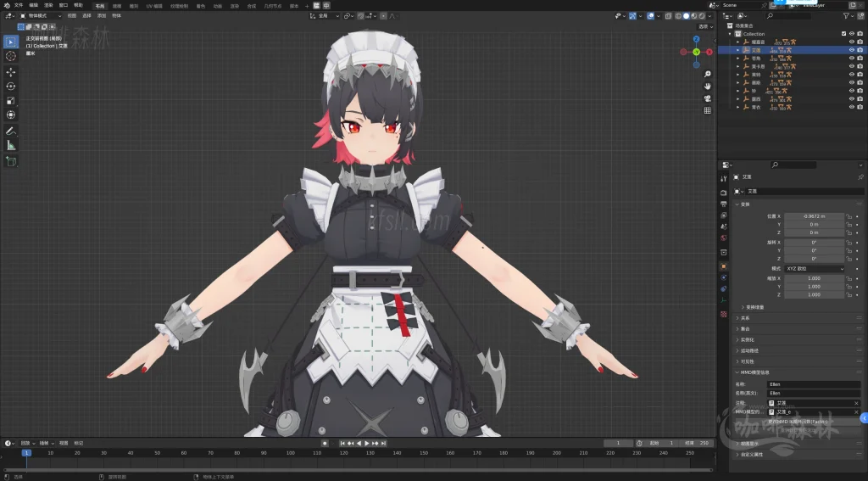Disable render camera icon for 艾莲 row
The width and height of the screenshot is (868, 481).
(860, 50)
